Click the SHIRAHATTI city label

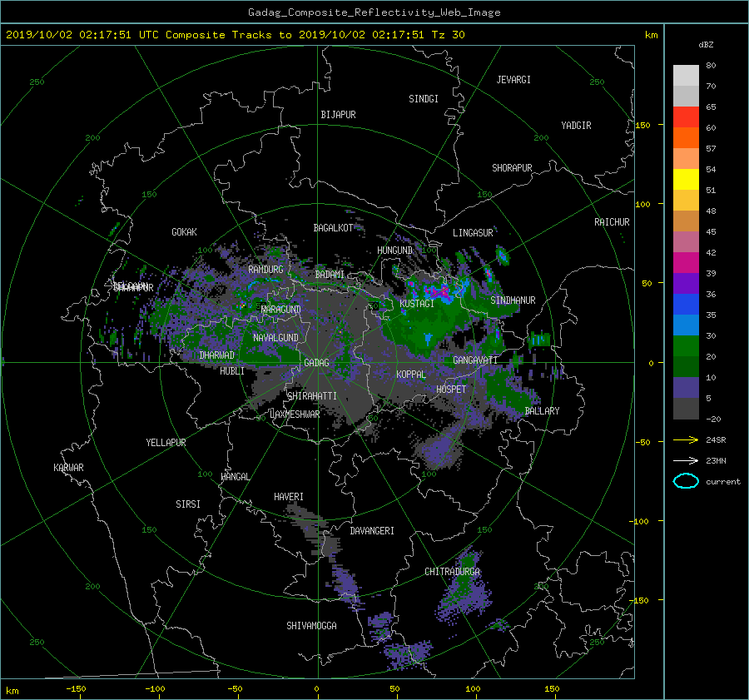[312, 396]
